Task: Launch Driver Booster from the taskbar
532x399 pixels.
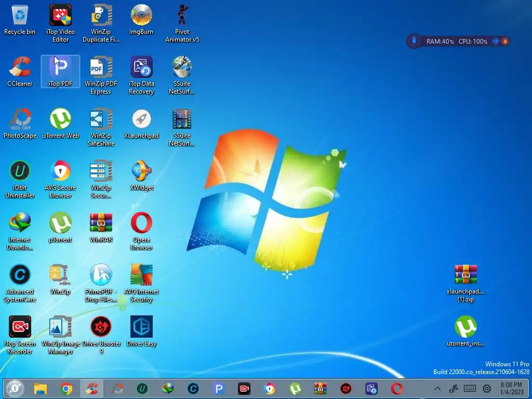Action: [x=345, y=389]
